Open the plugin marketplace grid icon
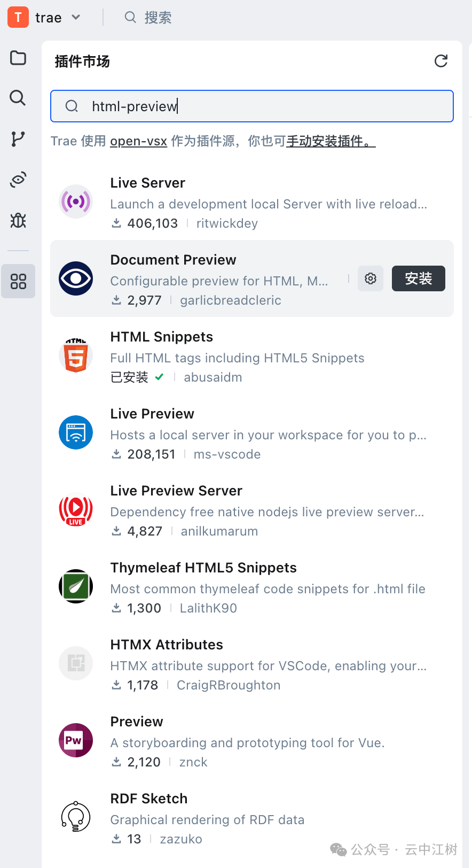This screenshot has height=868, width=472. point(18,281)
